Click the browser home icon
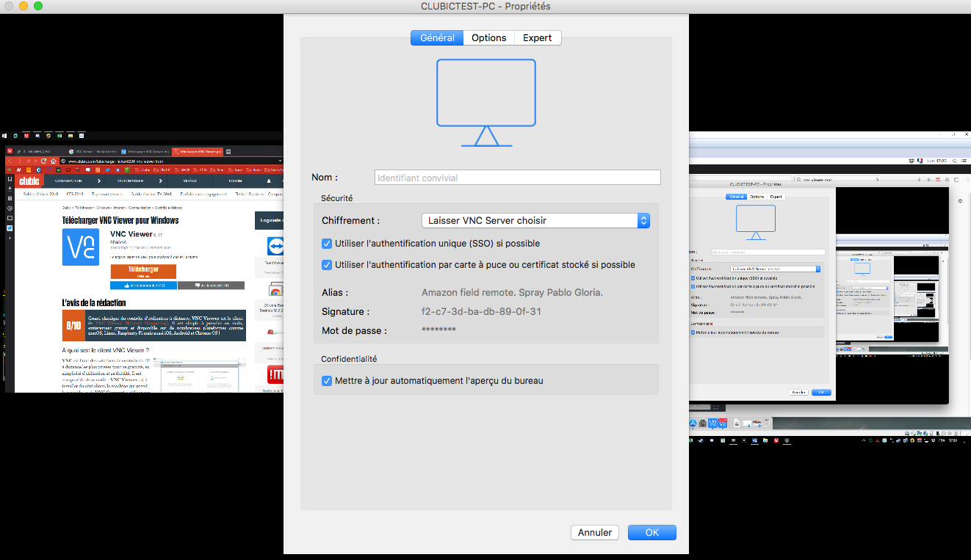 54,161
